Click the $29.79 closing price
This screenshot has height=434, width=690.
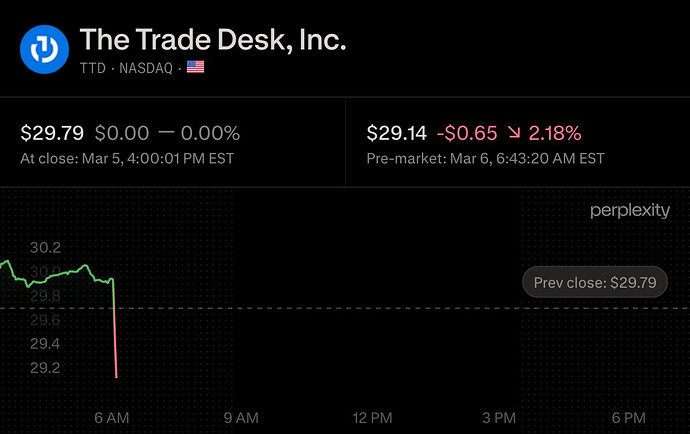[x=52, y=133]
